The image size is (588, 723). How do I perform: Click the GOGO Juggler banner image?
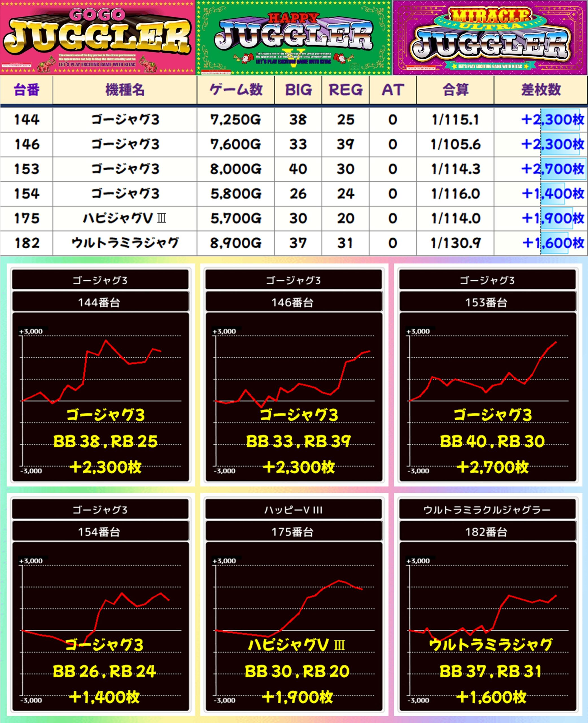tap(98, 37)
